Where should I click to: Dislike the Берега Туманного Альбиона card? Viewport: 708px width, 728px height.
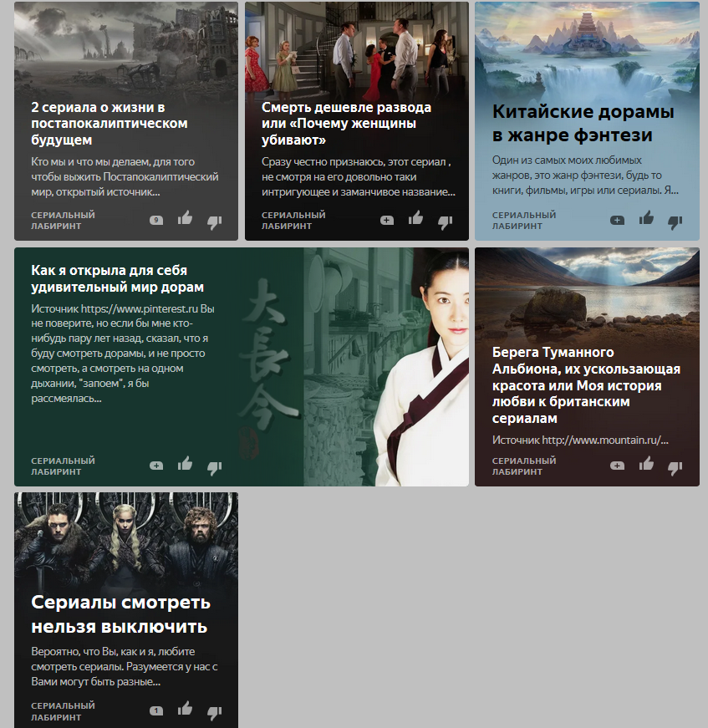click(675, 468)
